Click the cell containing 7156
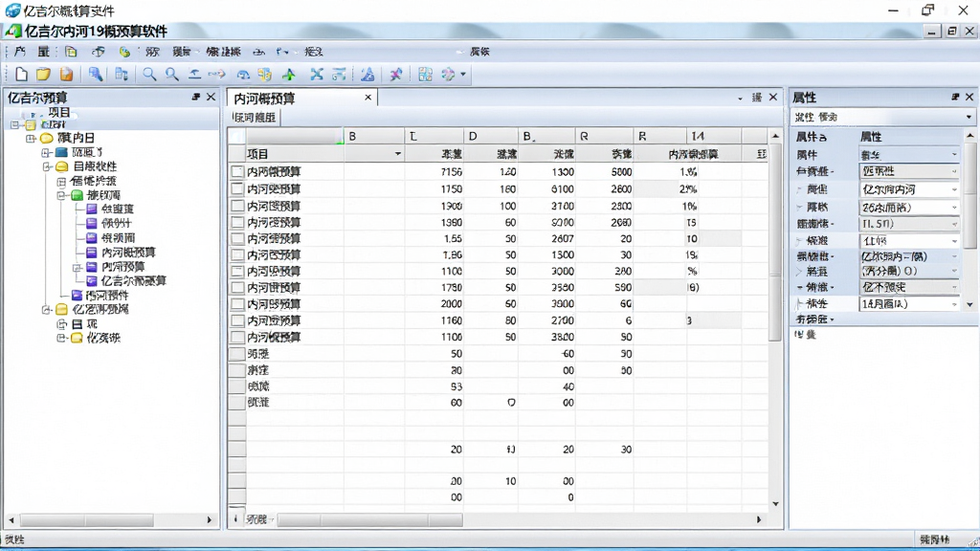The width and height of the screenshot is (980, 551). click(x=434, y=172)
